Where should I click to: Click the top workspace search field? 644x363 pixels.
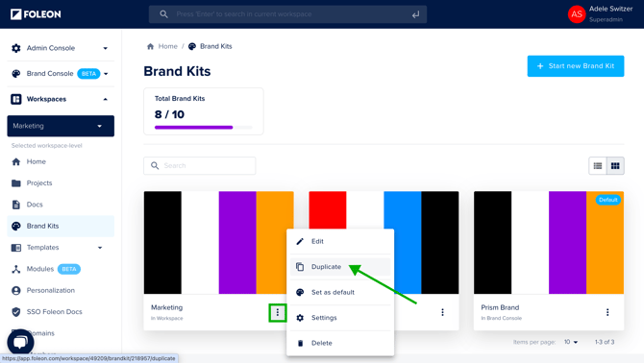click(287, 14)
